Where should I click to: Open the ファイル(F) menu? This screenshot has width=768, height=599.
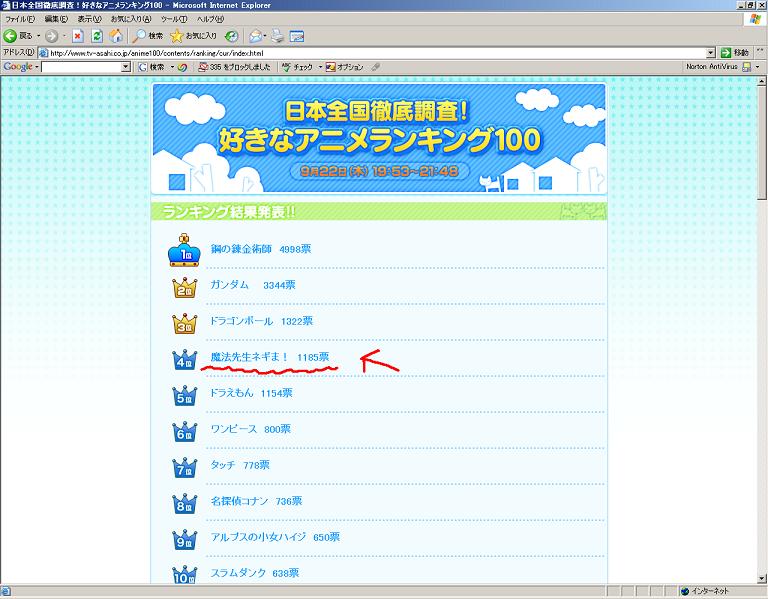[20, 19]
